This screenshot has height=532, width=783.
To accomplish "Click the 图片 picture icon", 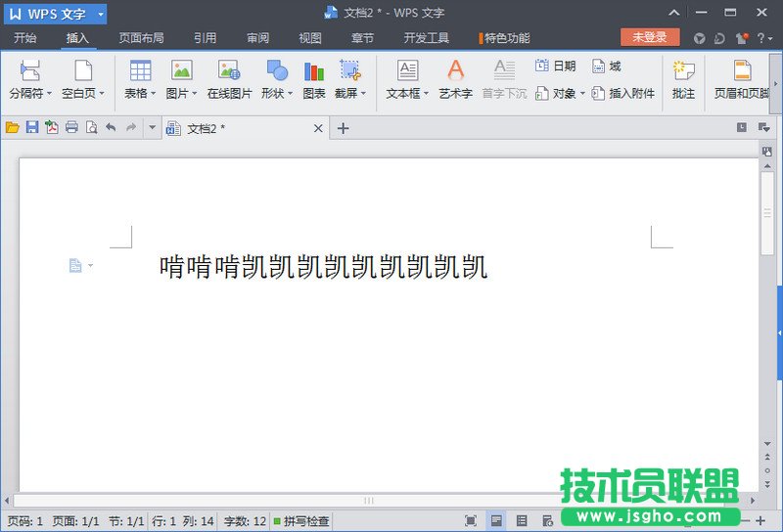I will 182,70.
